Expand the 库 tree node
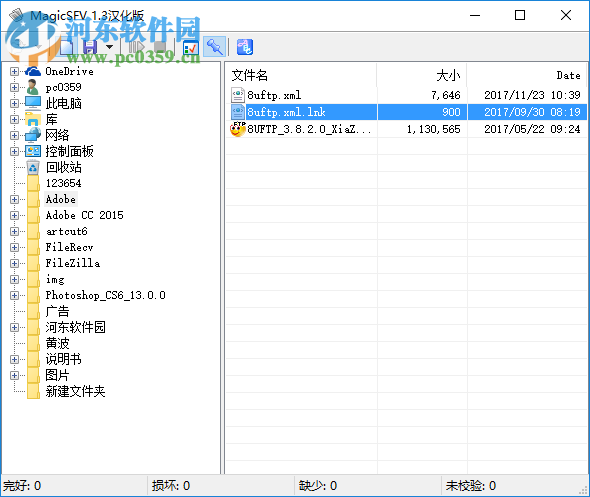 [14, 119]
